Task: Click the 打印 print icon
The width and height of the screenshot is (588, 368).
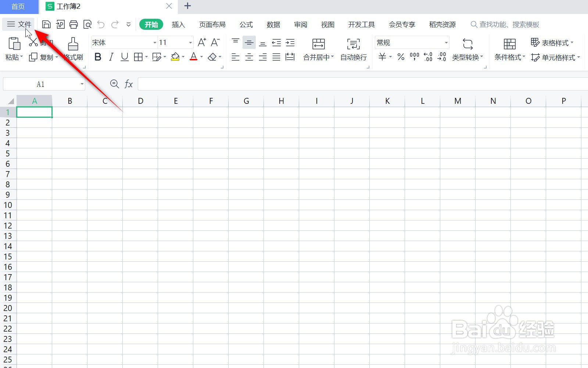Action: click(x=73, y=24)
